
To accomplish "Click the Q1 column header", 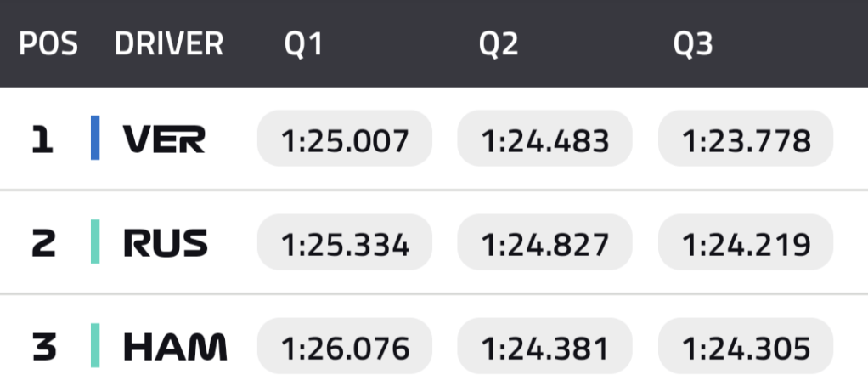I will 304,44.
